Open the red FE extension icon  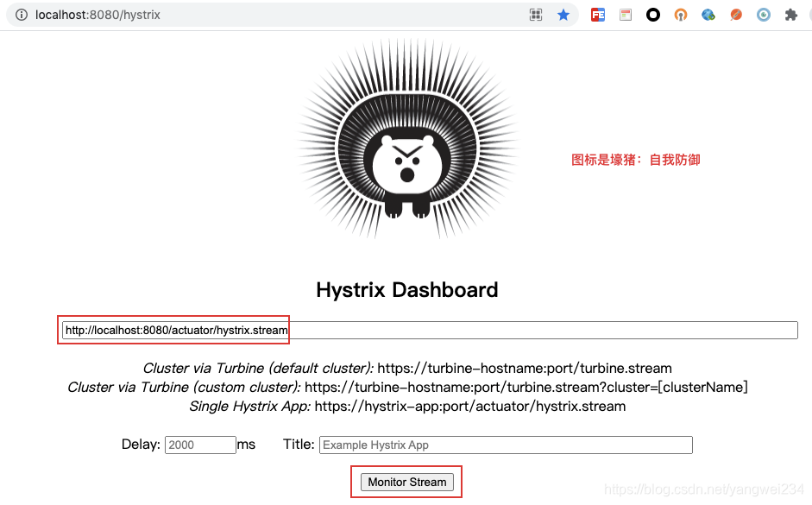coord(598,15)
